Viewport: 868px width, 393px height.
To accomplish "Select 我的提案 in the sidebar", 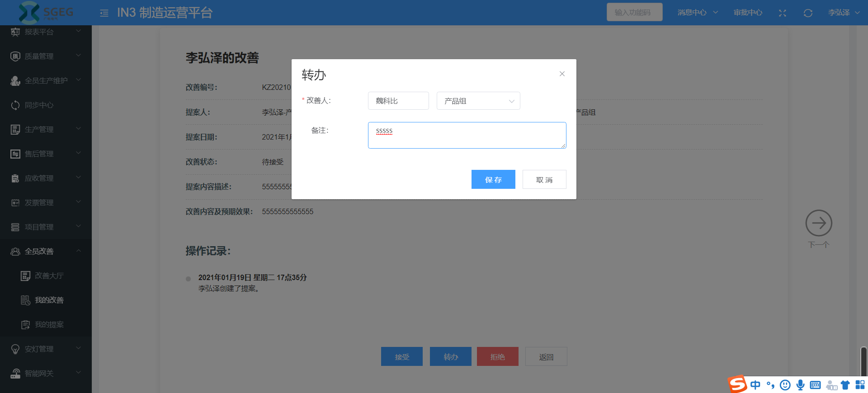I will [x=49, y=324].
